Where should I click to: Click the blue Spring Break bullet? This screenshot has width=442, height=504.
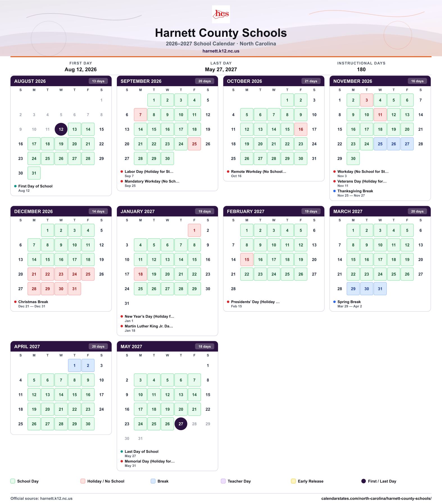click(334, 302)
